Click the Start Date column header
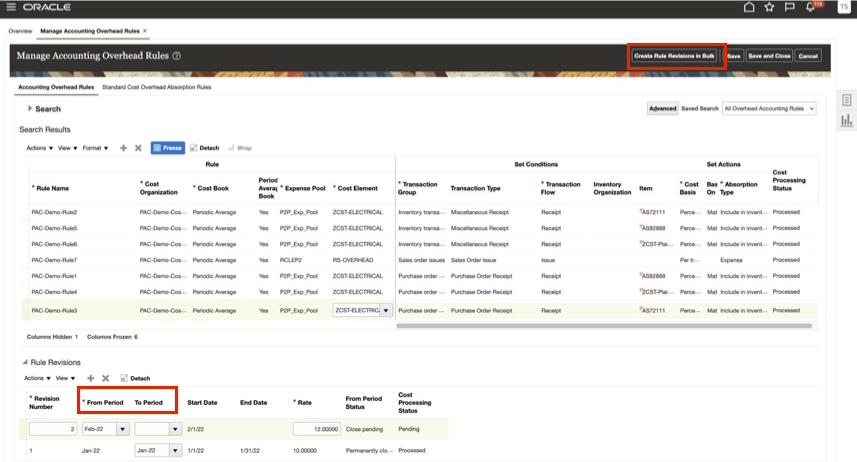This screenshot has height=462, width=857. click(x=202, y=402)
